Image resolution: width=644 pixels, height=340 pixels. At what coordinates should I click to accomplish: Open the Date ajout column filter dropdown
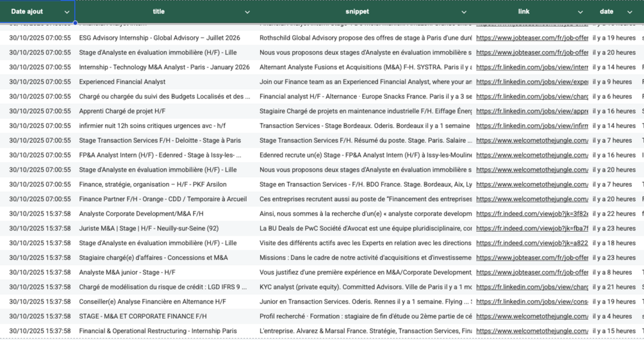point(67,12)
